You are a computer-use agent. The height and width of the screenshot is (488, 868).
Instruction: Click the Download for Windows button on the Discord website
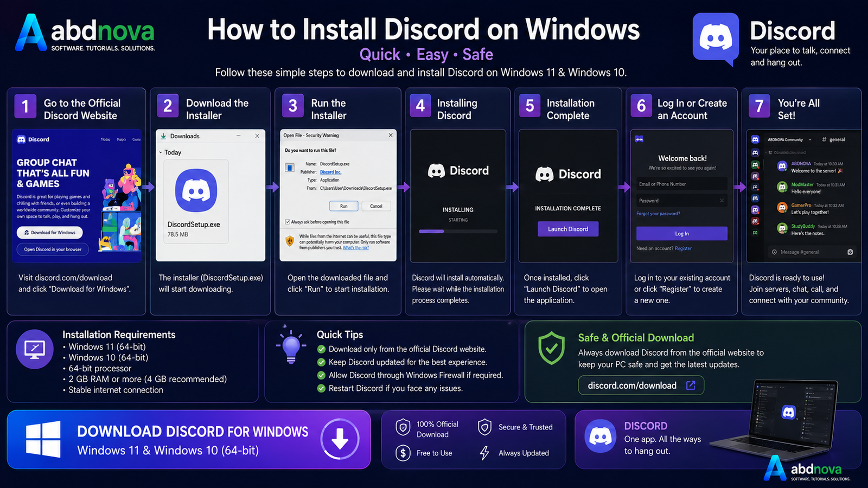tap(49, 233)
